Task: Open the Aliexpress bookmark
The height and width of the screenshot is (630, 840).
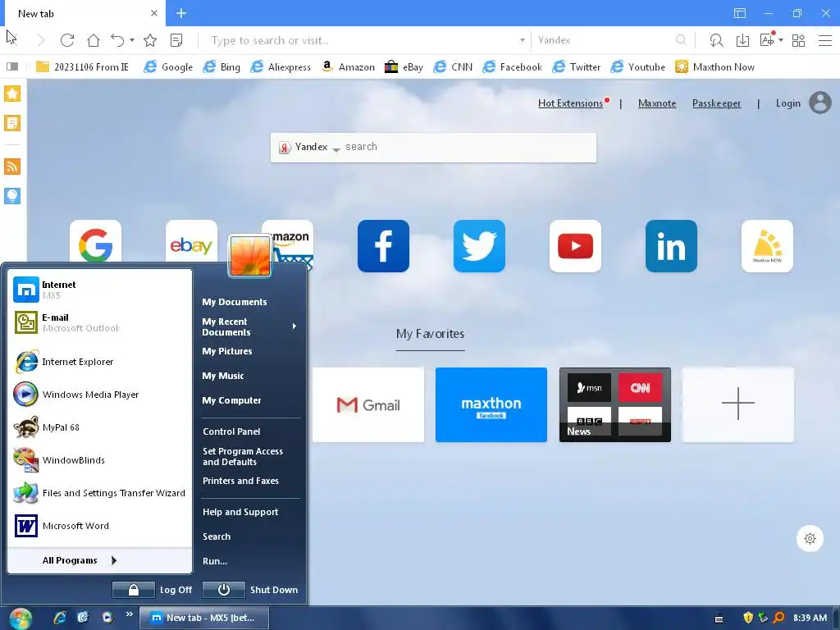Action: (281, 67)
